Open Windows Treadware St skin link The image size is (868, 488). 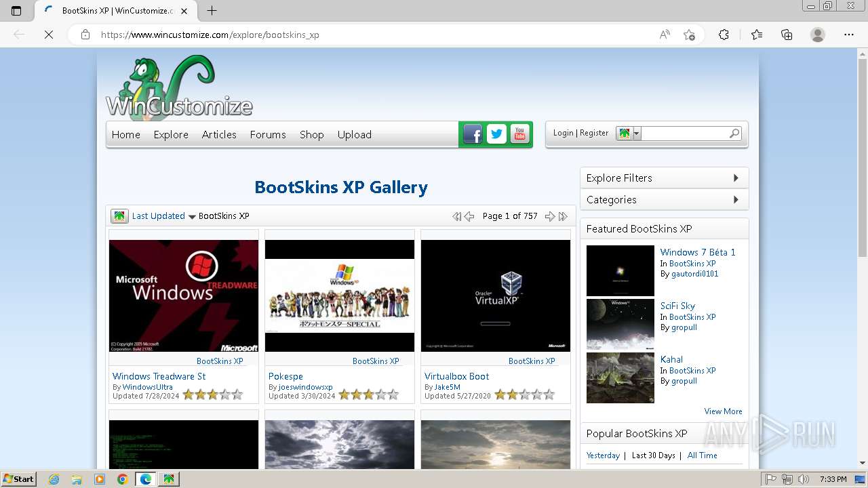click(x=159, y=376)
